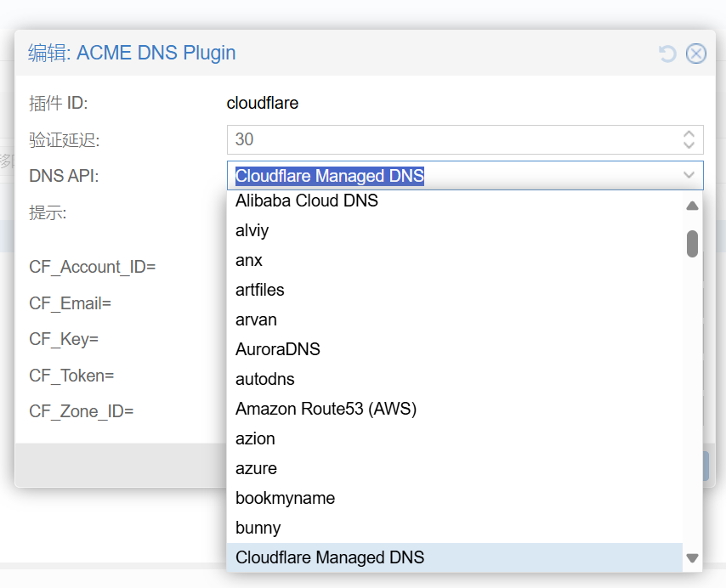The height and width of the screenshot is (588, 726).
Task: Select azure as the DNS API
Action: 256,468
